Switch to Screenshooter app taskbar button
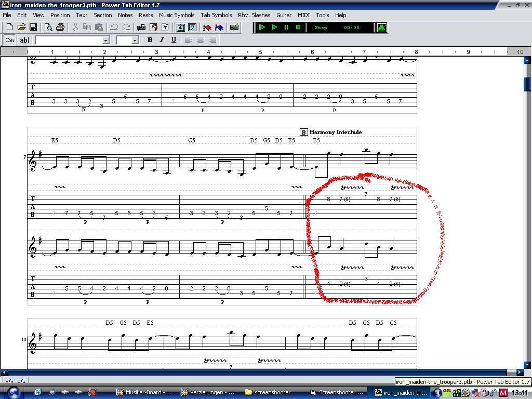 point(337,393)
